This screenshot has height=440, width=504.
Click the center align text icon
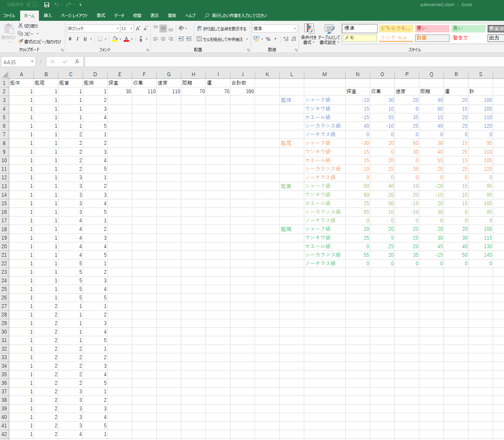[x=163, y=39]
